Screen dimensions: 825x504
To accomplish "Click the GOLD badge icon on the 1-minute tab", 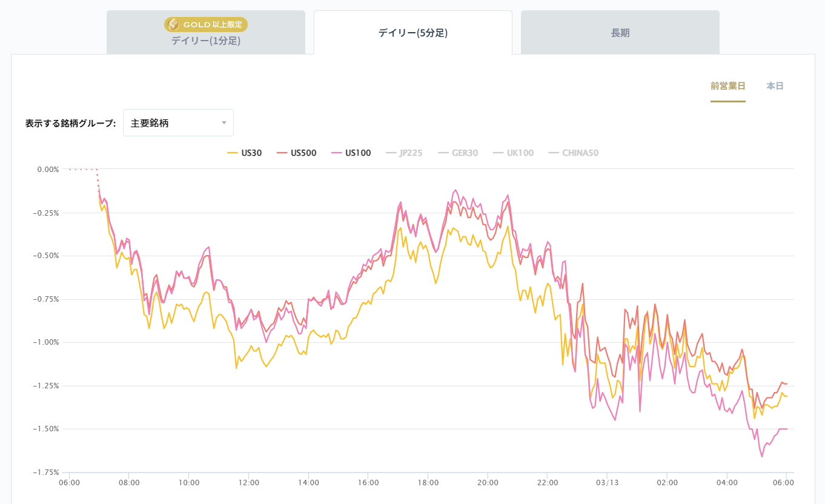I will pos(173,24).
